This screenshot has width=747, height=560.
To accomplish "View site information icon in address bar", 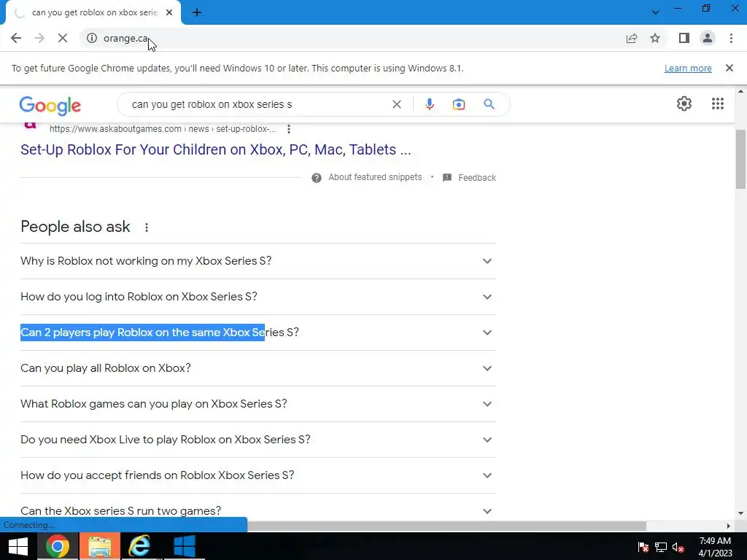I will (92, 38).
